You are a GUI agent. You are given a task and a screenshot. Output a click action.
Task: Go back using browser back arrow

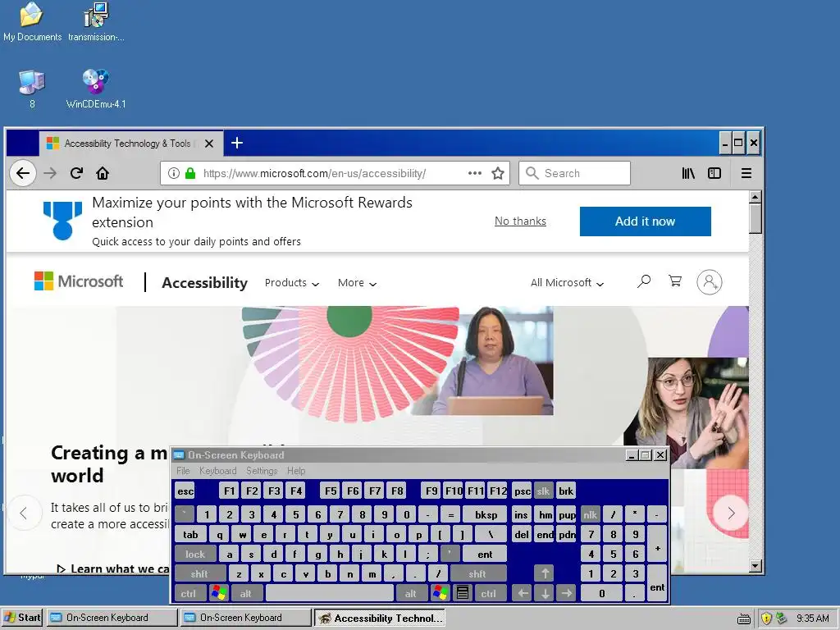click(23, 173)
